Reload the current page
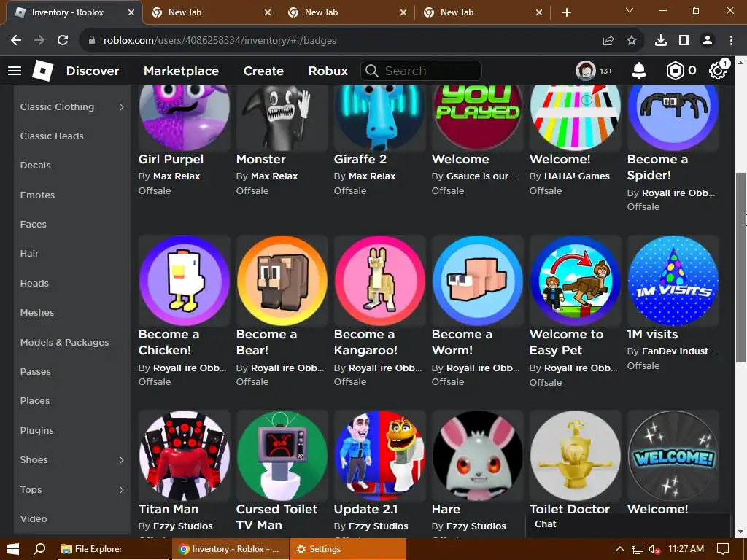 [63, 41]
